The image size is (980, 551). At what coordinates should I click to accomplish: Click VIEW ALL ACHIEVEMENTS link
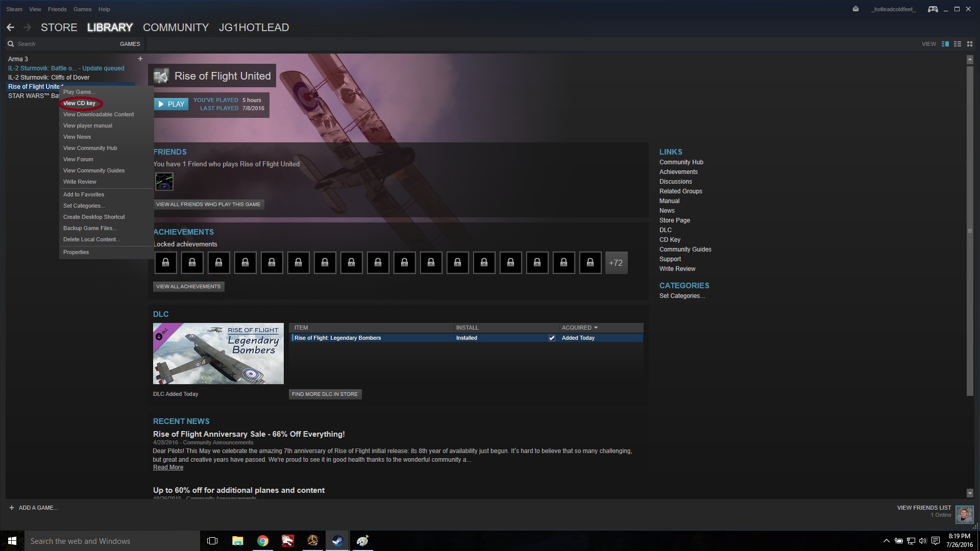tap(188, 286)
